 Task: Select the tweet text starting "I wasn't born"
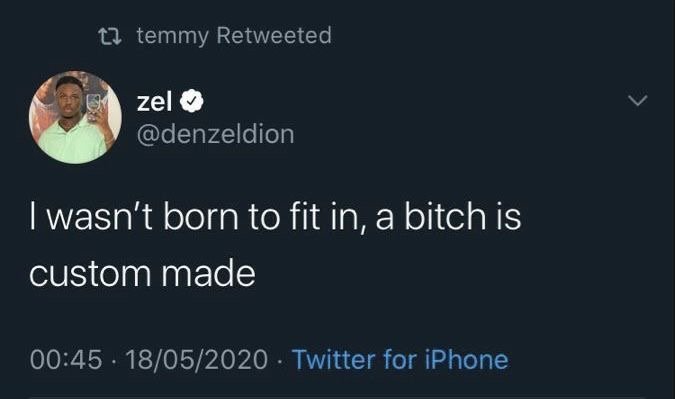pos(275,244)
